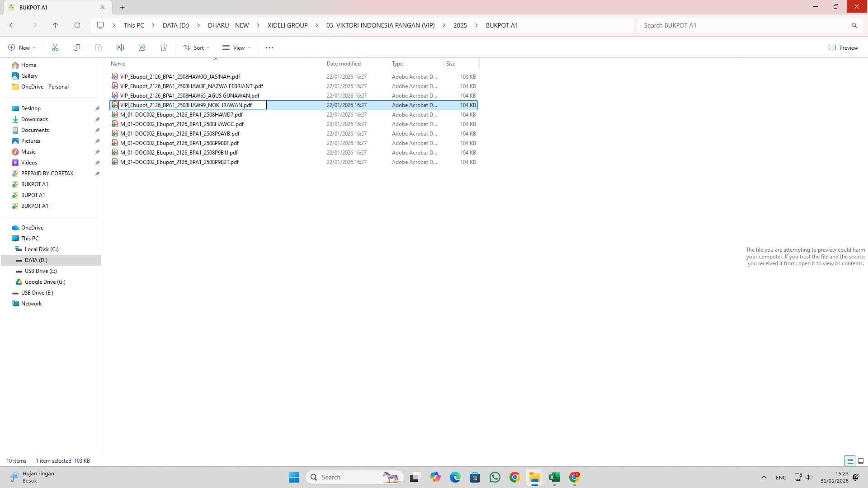868x488 pixels.
Task: Click the Share icon in toolbar
Action: coord(142,47)
